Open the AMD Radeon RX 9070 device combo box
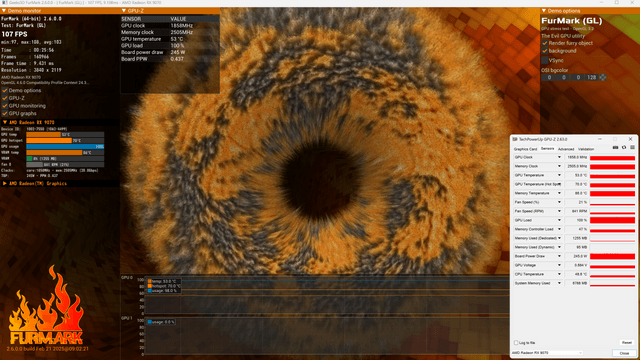 (547, 353)
